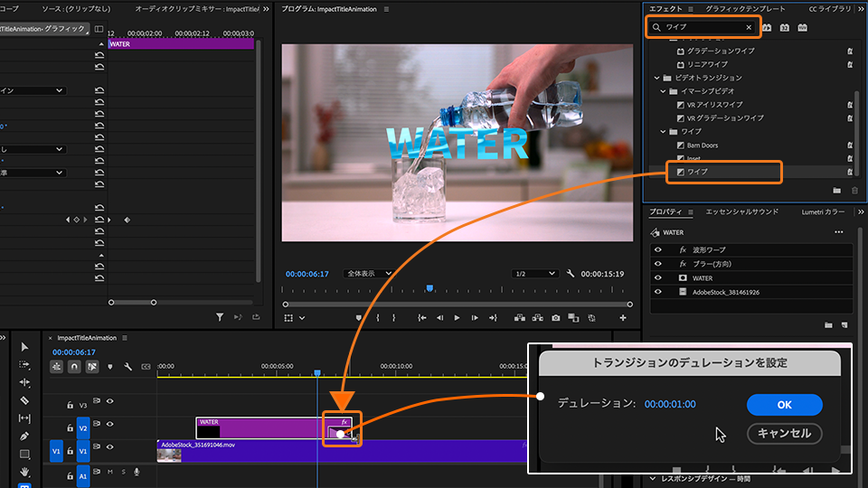Toggle the timeline captions CC icon
The image size is (868, 488).
[146, 366]
